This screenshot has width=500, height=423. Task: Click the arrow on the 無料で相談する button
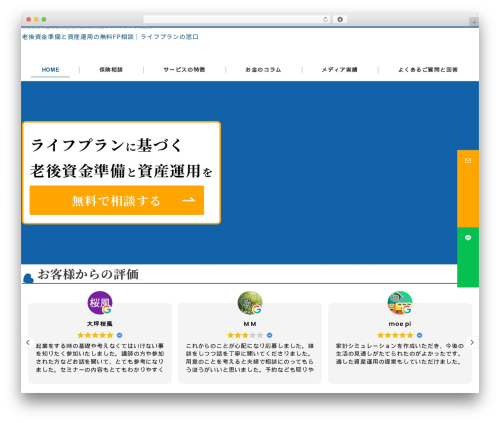click(189, 200)
